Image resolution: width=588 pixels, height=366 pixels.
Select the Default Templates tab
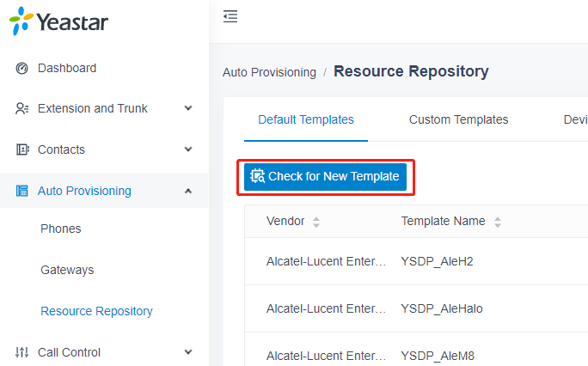[306, 119]
